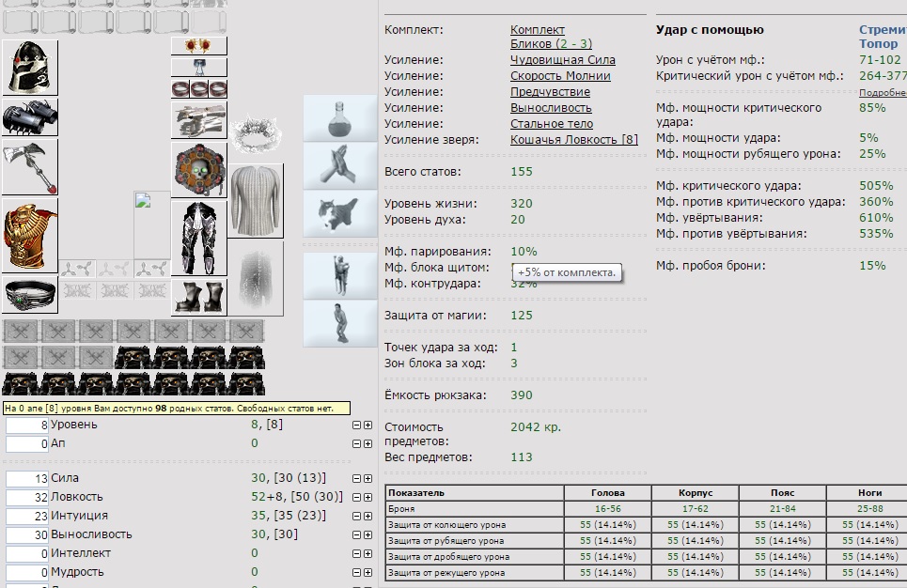Click the crouching figure icon
Image resolution: width=907 pixels, height=588 pixels.
click(340, 323)
